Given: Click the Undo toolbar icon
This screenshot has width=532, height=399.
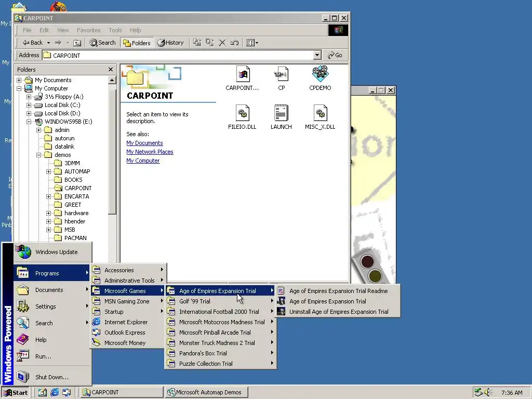Looking at the screenshot, I should coord(234,43).
